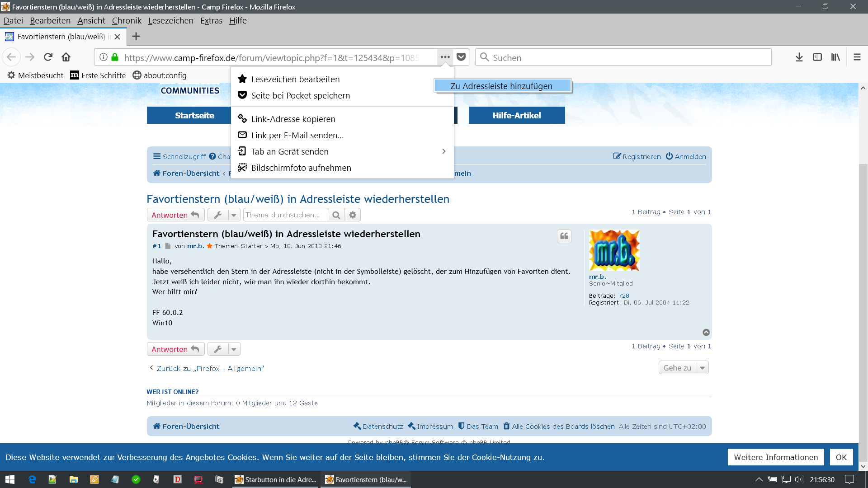The height and width of the screenshot is (488, 868).
Task: Select 'Bildschirmfoto aufnehmen' menu entry
Action: 301,168
